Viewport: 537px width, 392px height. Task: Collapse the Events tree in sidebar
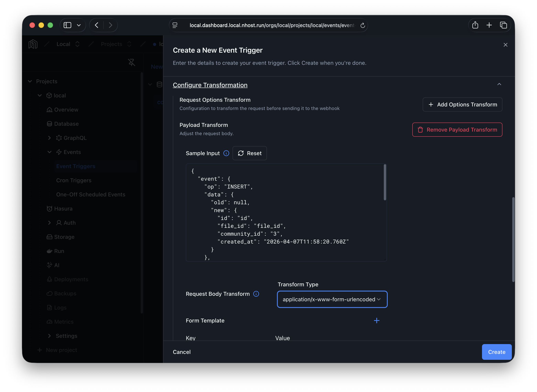(x=49, y=152)
